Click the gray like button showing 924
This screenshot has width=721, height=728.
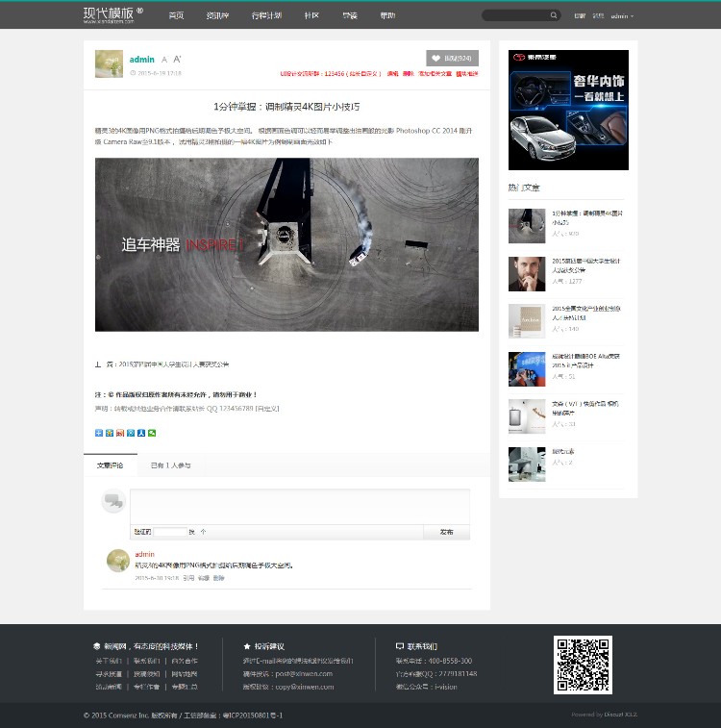pyautogui.click(x=453, y=58)
